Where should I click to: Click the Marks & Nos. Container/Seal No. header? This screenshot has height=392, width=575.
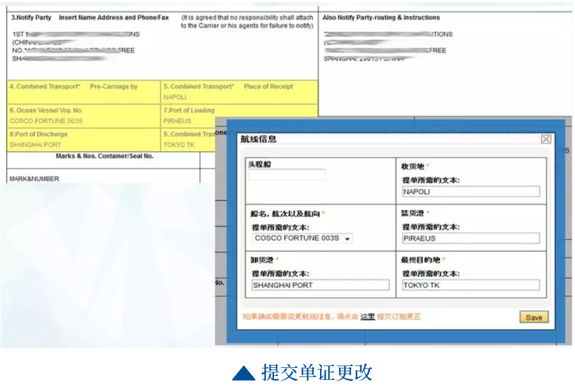tap(104, 156)
